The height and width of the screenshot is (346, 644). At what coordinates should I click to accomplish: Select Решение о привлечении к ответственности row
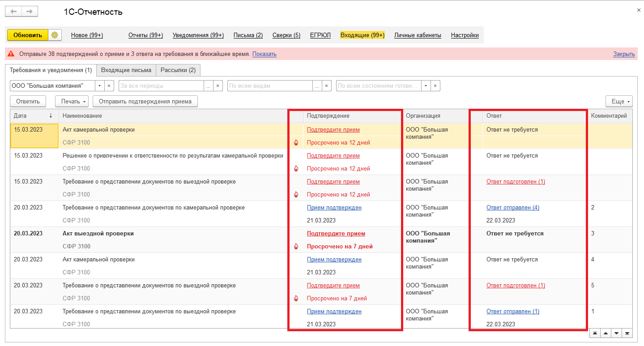pyautogui.click(x=321, y=162)
